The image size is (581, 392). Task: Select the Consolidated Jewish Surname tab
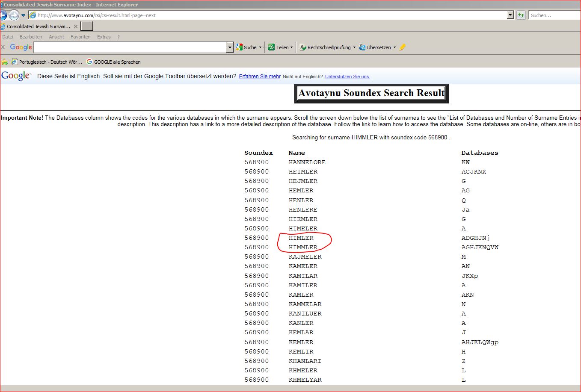click(x=38, y=27)
